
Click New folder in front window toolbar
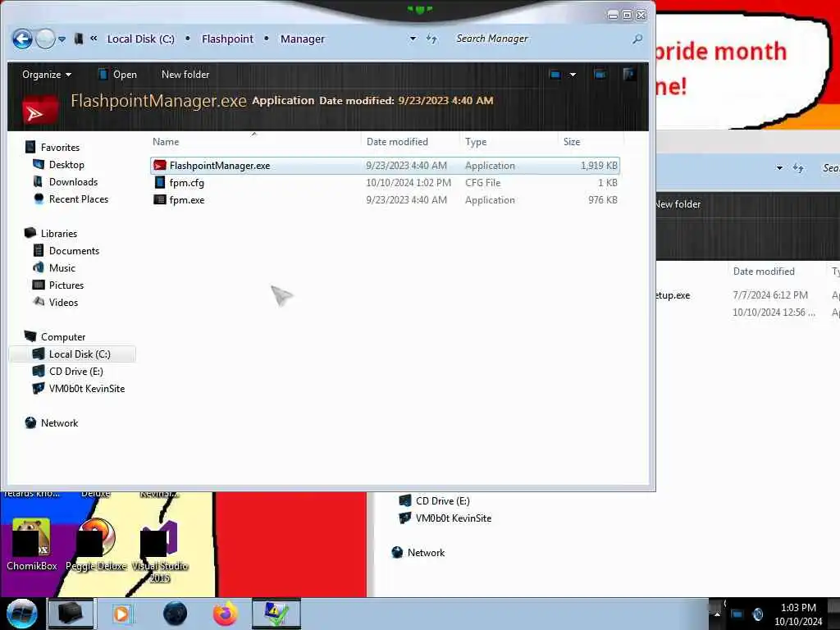(185, 75)
